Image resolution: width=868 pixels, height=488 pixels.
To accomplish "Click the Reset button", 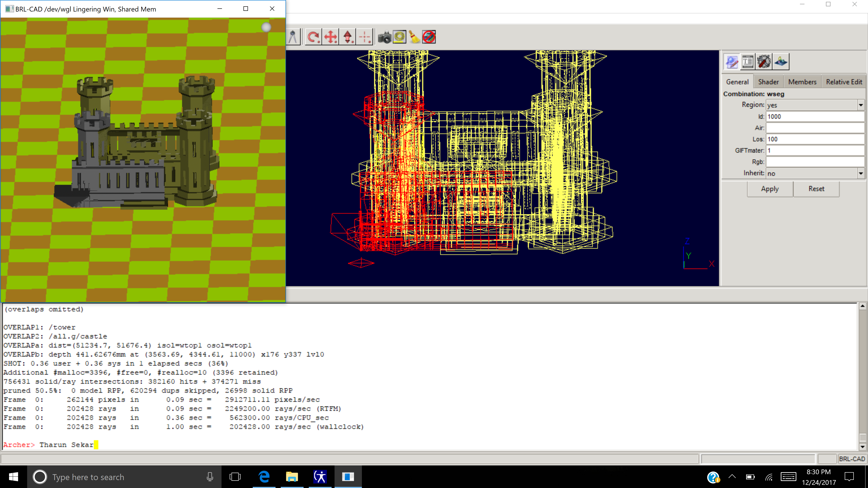I will (x=816, y=189).
